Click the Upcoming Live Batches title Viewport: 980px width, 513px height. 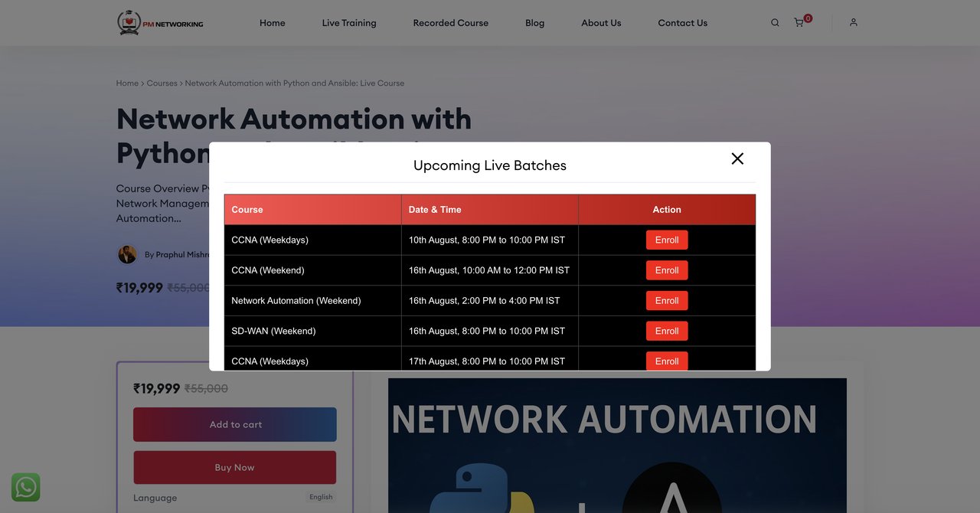pos(490,165)
